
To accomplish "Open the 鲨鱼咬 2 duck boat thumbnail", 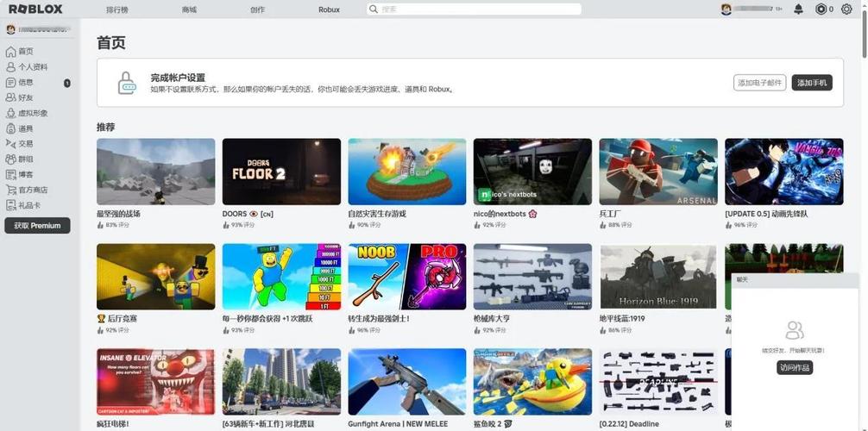I will click(532, 382).
